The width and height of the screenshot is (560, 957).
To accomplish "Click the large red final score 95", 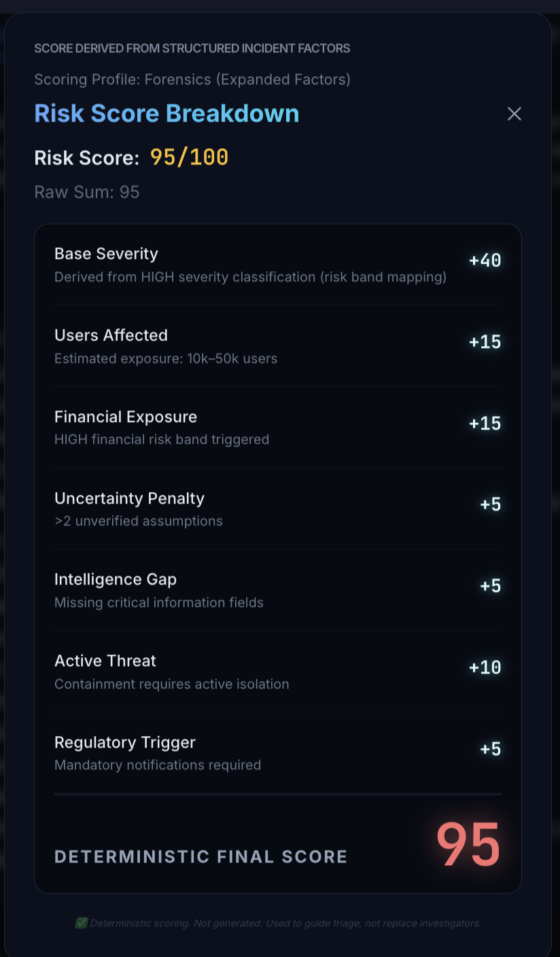I will (x=468, y=846).
